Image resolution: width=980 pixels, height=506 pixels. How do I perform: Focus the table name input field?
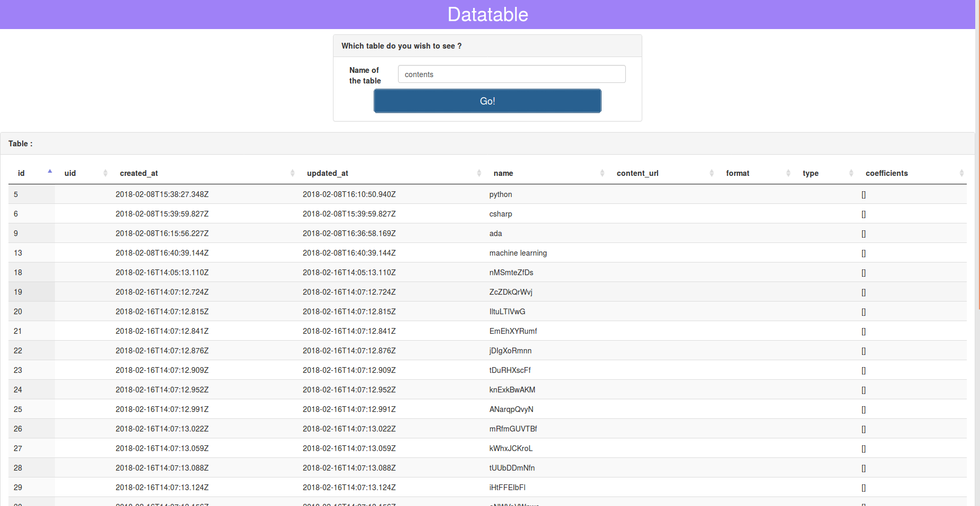[x=511, y=74]
